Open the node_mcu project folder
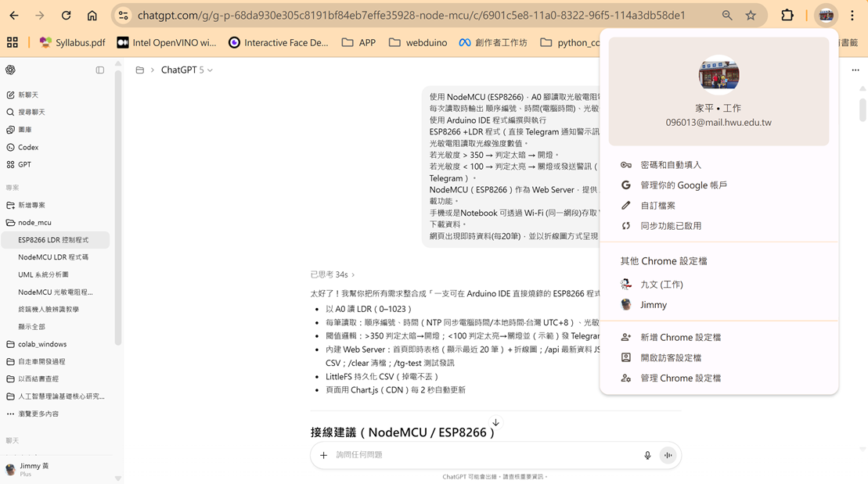868x484 pixels. pos(34,222)
